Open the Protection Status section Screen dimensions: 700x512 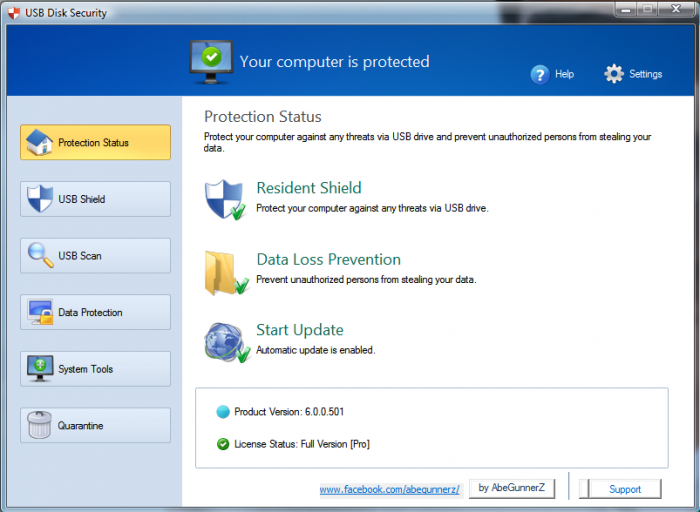point(95,142)
